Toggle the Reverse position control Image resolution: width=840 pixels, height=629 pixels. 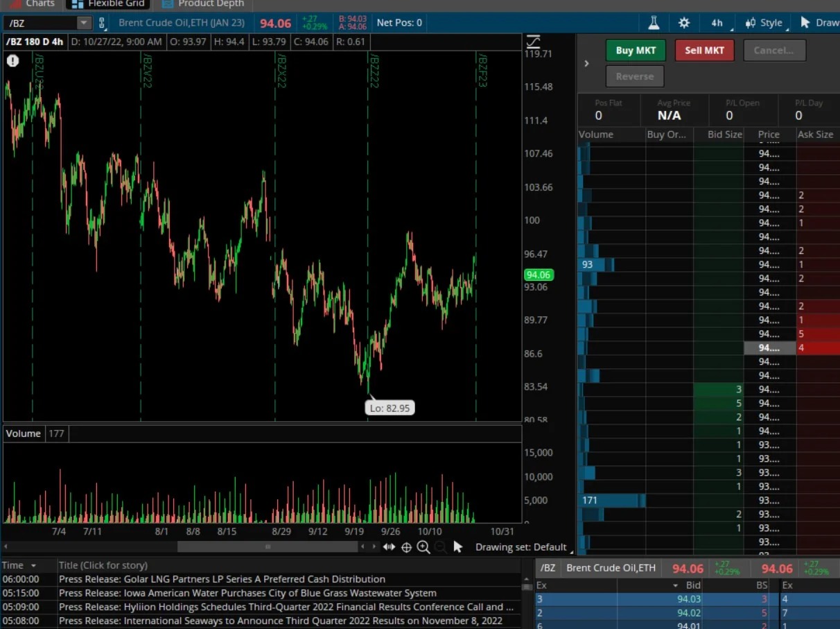tap(634, 76)
